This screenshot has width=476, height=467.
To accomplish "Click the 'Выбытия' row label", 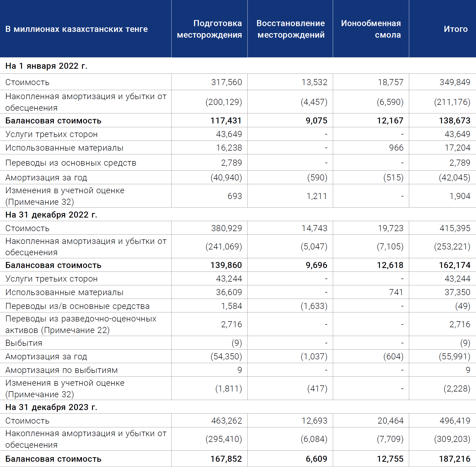I will coord(24,343).
